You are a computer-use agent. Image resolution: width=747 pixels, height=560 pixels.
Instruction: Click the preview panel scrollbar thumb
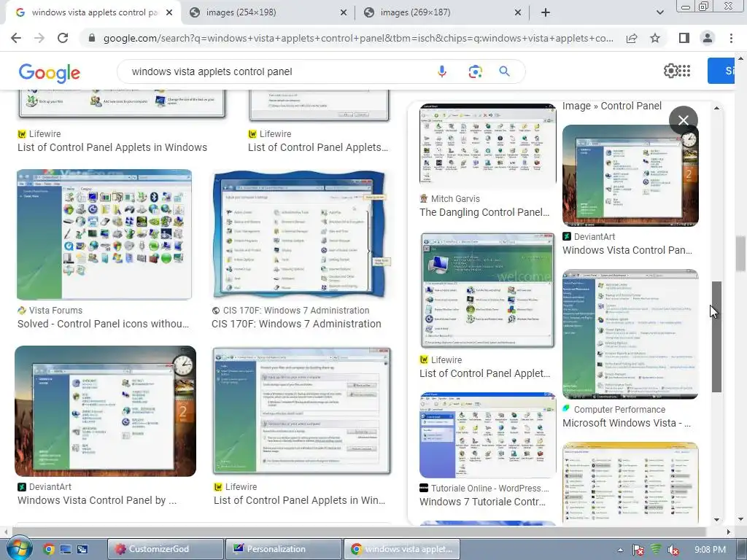(716, 337)
